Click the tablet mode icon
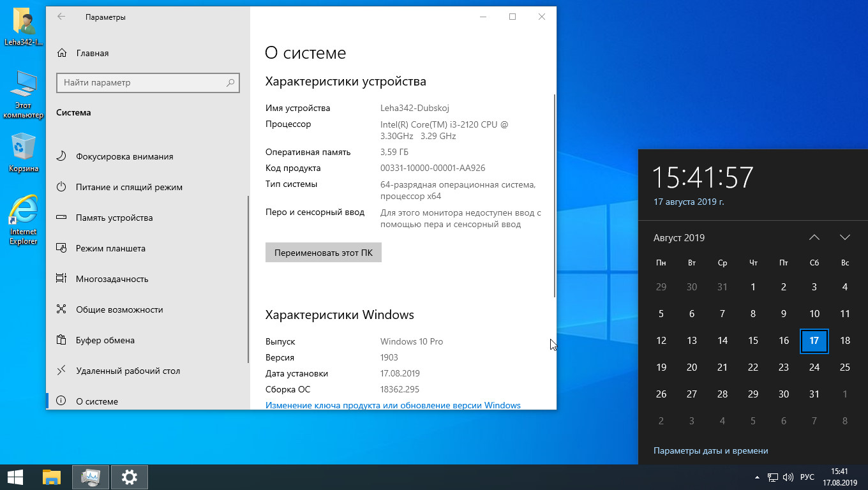868x490 pixels. [61, 248]
